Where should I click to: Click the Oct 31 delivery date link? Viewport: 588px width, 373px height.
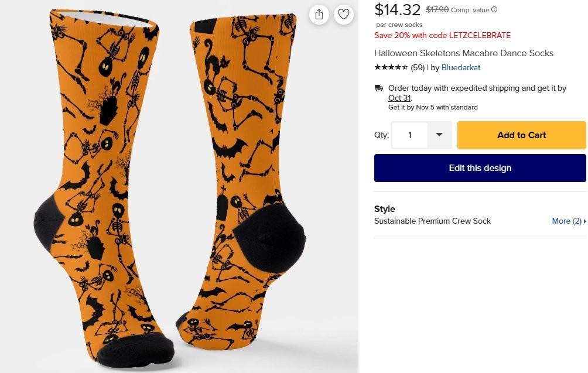399,98
